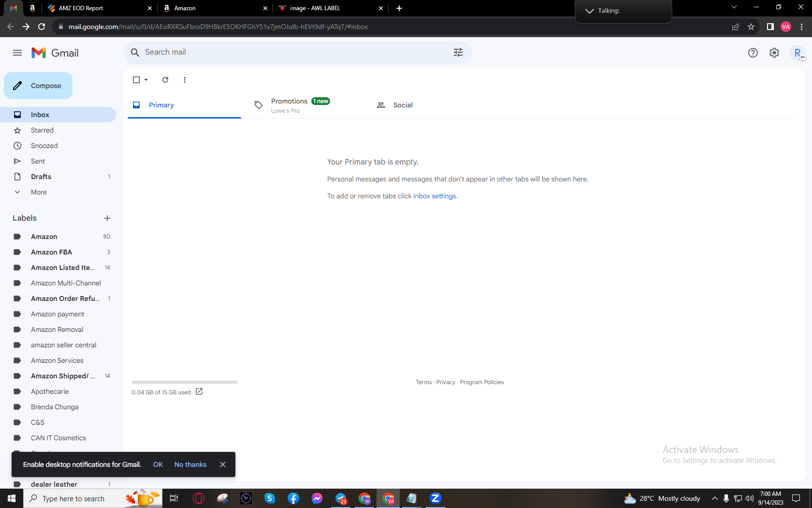
Task: Switch to the Primary tab
Action: point(184,105)
